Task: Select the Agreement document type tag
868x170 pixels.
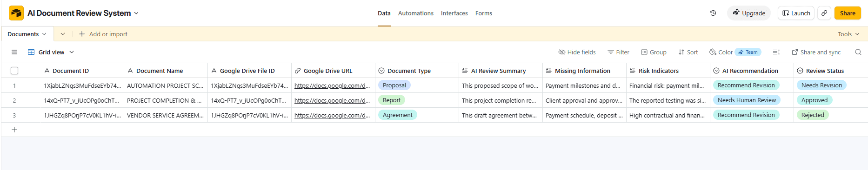Action: click(398, 115)
